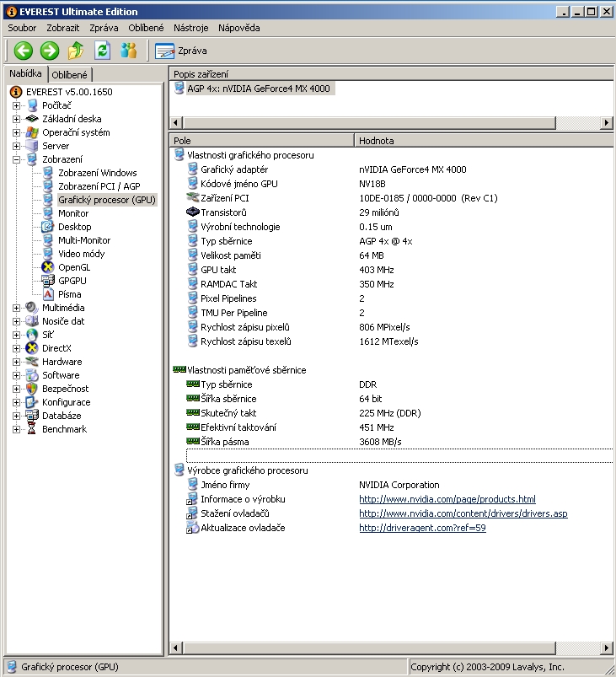Click the details pane horizontal scrollbar right arrow
Viewport: 616px width, 677px height.
[606, 647]
